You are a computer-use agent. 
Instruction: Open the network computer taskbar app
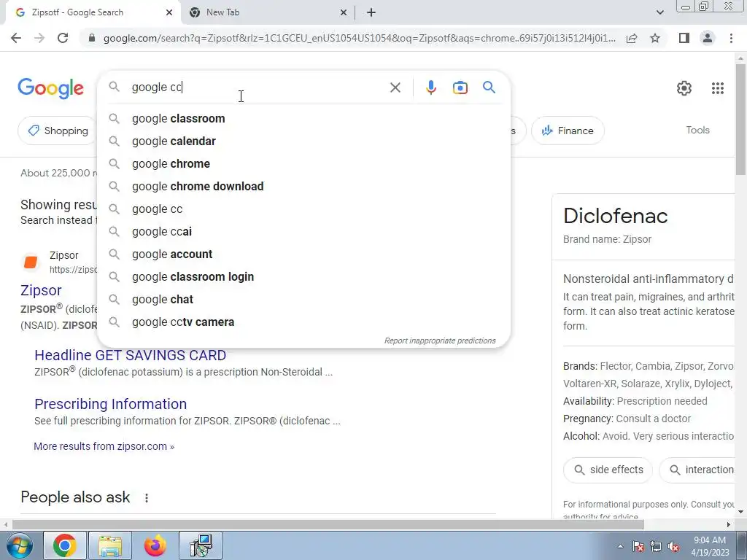tap(201, 545)
